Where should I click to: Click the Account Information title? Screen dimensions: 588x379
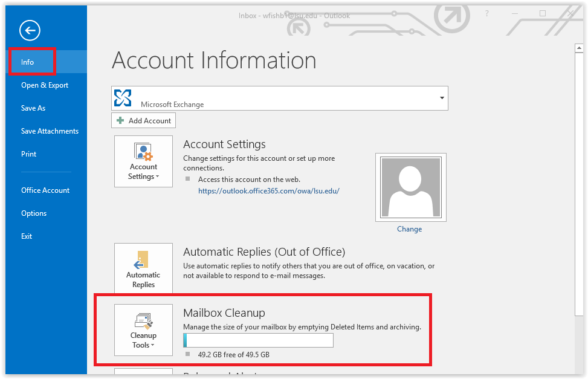(214, 60)
